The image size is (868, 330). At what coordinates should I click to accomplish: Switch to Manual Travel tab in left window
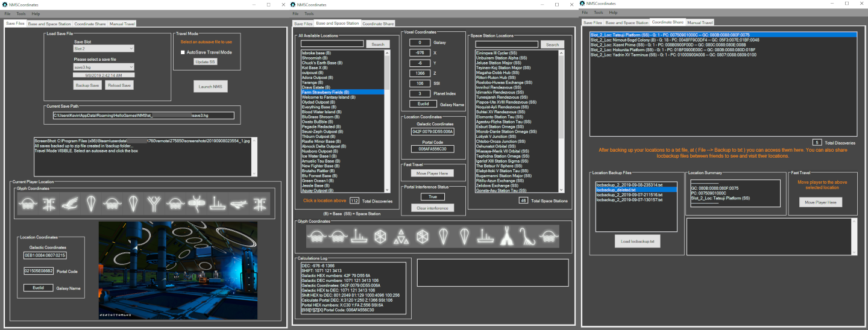[x=122, y=23]
